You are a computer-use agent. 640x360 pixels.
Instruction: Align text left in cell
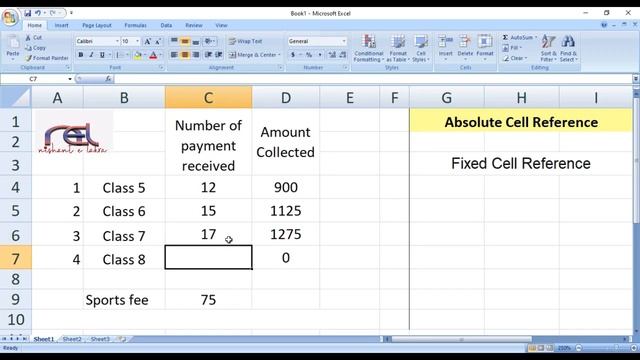click(x=174, y=55)
